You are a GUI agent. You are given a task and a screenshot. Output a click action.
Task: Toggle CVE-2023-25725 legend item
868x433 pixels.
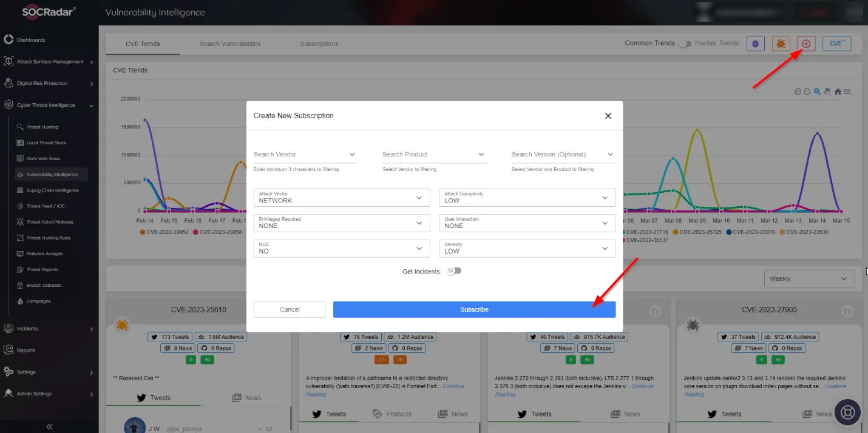pos(697,232)
